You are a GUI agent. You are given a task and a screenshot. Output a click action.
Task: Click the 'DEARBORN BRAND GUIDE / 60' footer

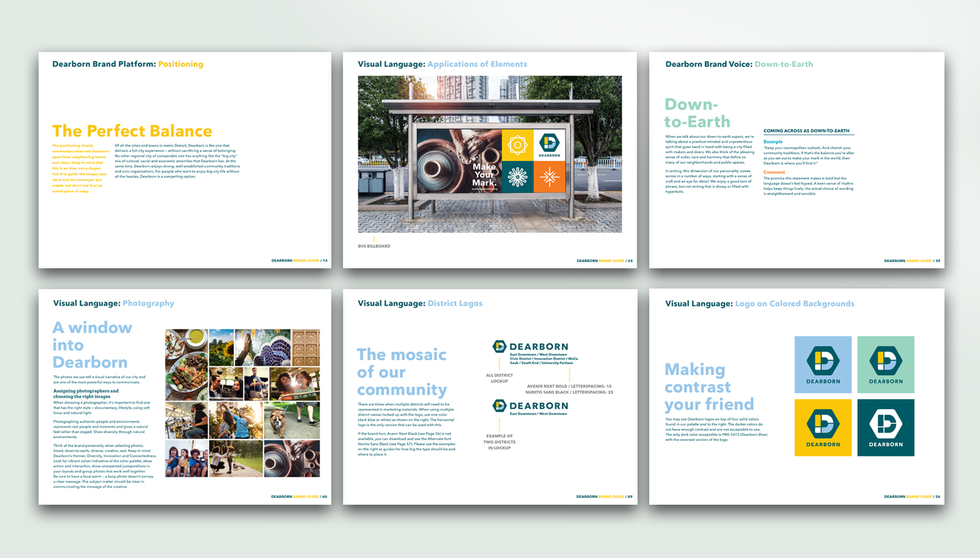tap(299, 497)
